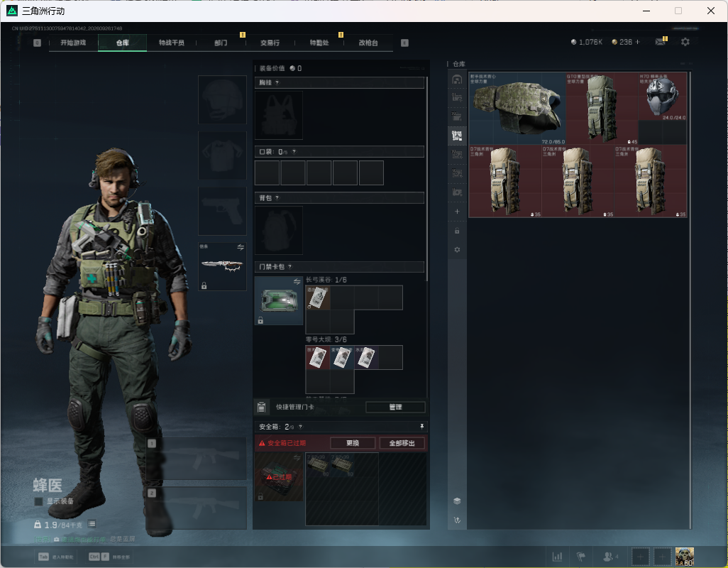Click the player avatar in the bottom bar
Image resolution: width=728 pixels, height=568 pixels.
684,557
